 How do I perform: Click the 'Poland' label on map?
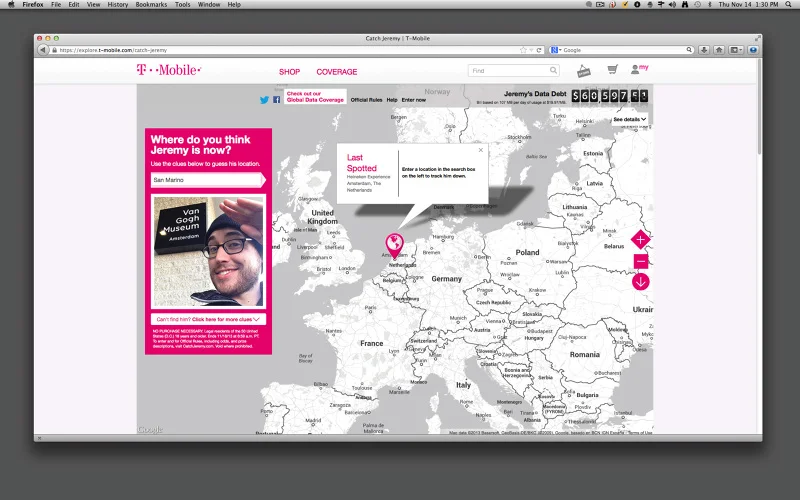coord(527,253)
